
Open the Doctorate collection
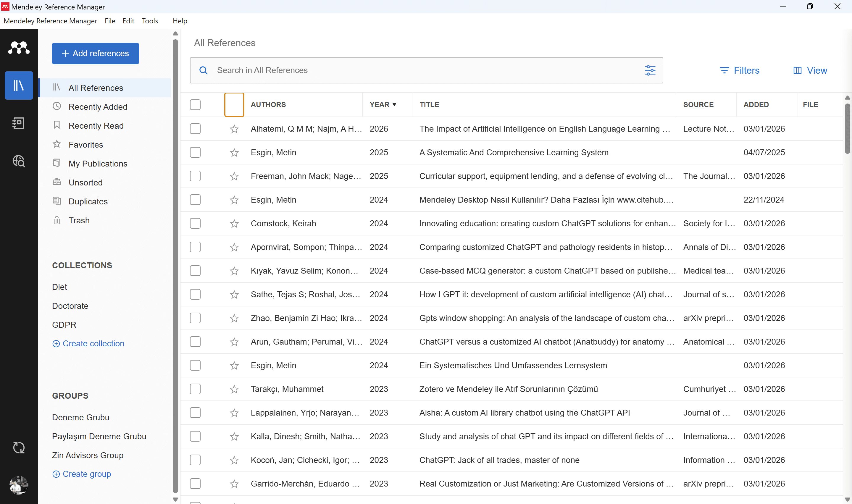[x=70, y=306]
